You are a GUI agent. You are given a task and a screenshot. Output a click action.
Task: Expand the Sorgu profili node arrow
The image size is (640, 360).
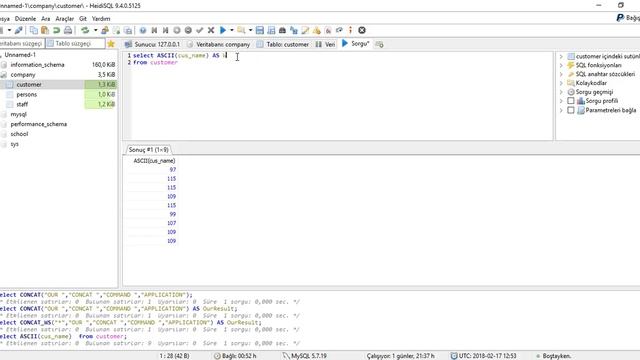(561, 101)
